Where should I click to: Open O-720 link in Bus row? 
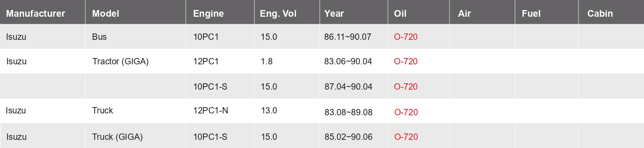coord(405,37)
